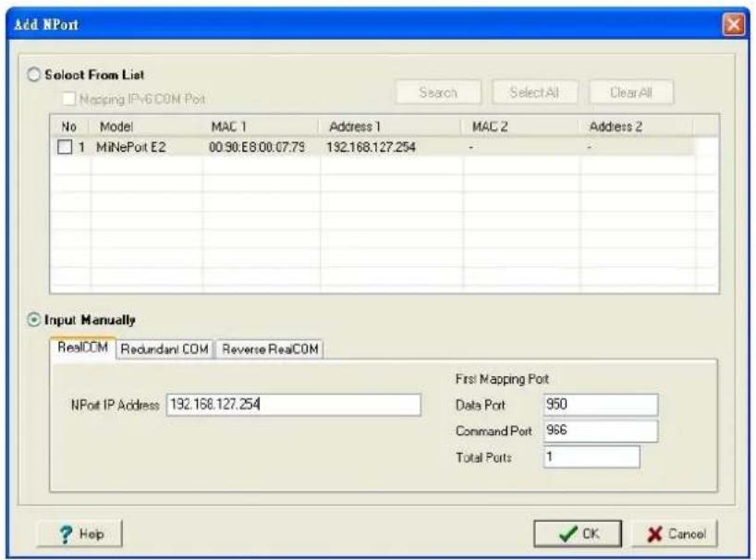The width and height of the screenshot is (756, 560).
Task: Open the Reverse RealCOM tab
Action: tap(270, 349)
